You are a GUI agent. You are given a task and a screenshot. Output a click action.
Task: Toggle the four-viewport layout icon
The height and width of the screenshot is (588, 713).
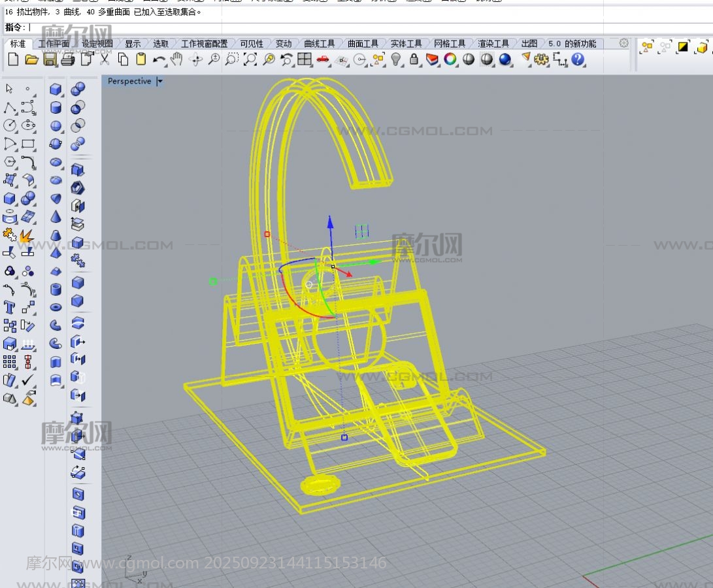[304, 59]
